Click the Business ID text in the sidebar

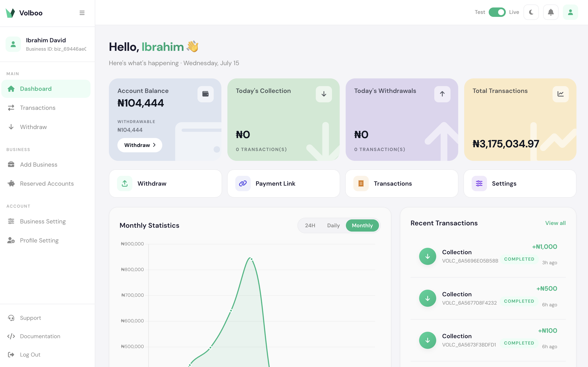click(x=56, y=49)
